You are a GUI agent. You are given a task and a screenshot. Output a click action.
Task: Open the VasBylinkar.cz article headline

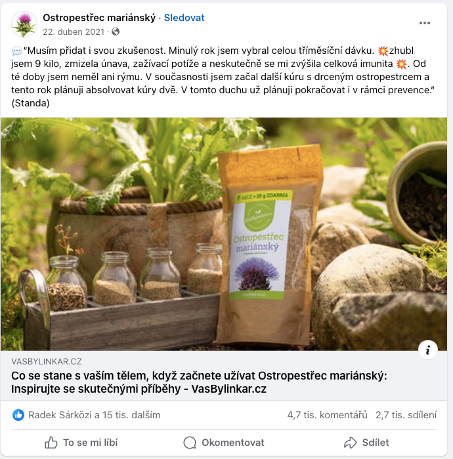(199, 382)
